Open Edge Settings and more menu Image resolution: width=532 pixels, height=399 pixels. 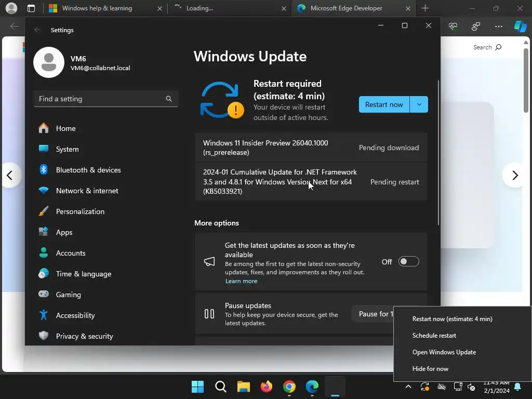tap(498, 26)
